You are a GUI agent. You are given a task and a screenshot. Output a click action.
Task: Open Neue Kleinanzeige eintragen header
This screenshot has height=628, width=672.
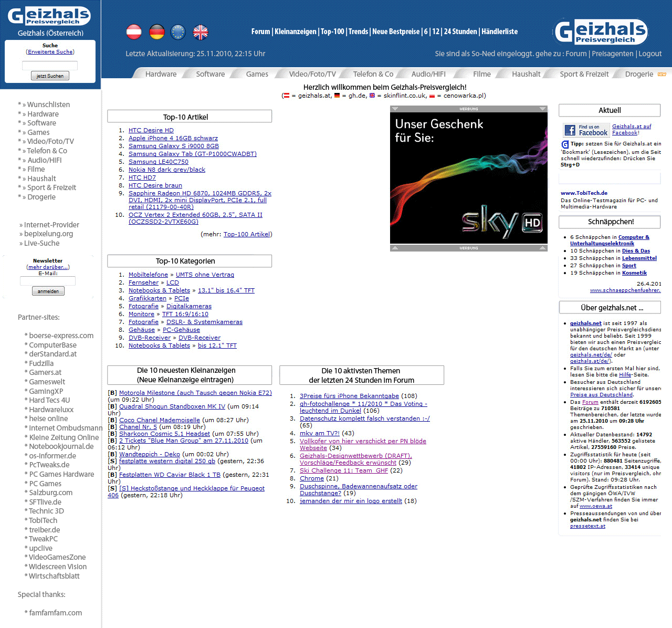coord(185,380)
